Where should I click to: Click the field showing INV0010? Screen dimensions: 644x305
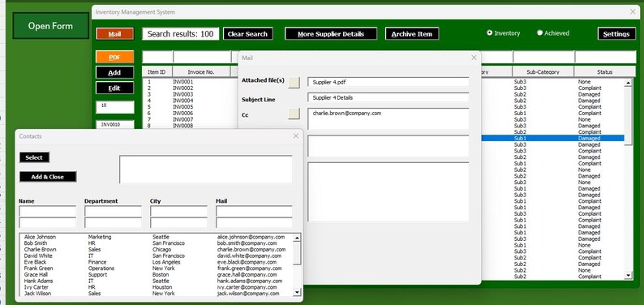coord(115,124)
